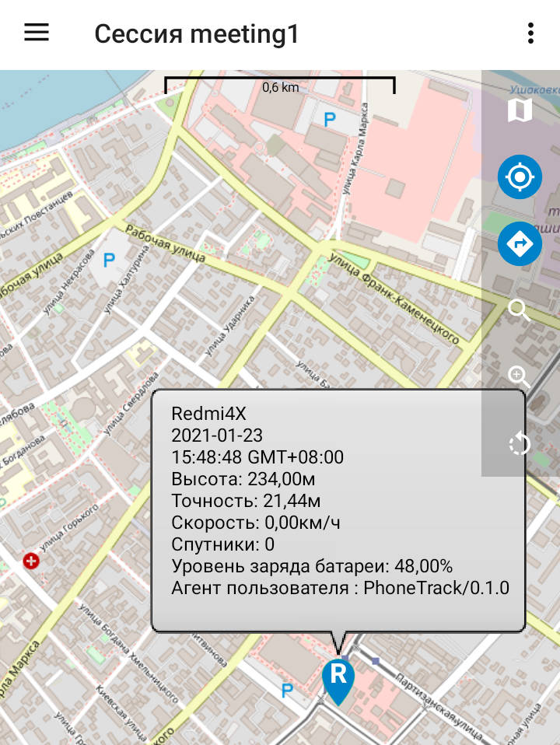
Task: Tap the 0,6 km scale bar
Action: click(280, 86)
